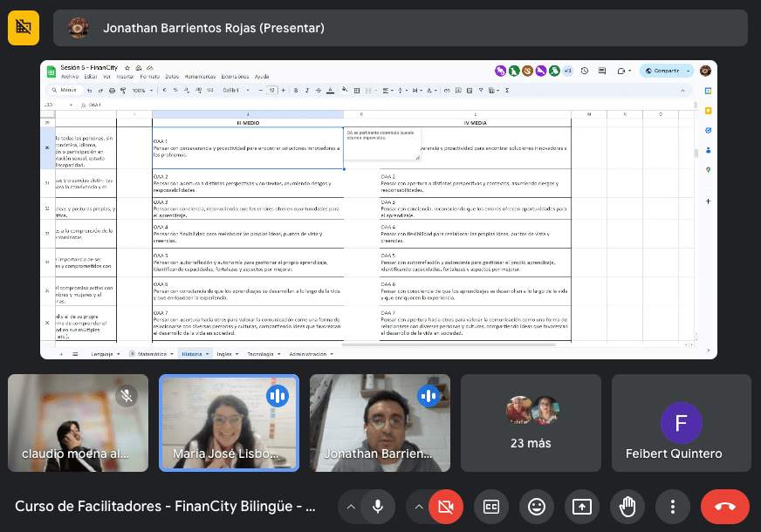
Task: Open the name box cell reference dropdown
Action: (x=71, y=105)
